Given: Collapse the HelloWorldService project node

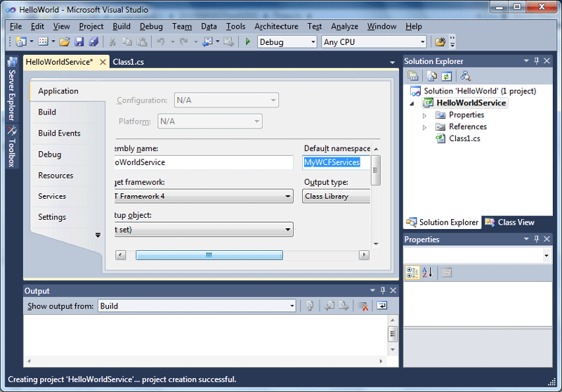Looking at the screenshot, I should tap(412, 103).
